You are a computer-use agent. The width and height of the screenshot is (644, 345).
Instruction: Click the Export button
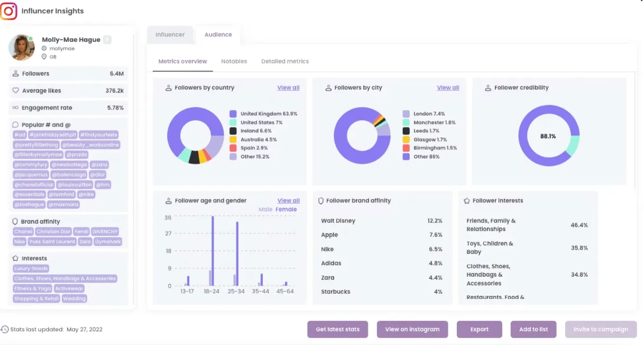click(x=480, y=329)
